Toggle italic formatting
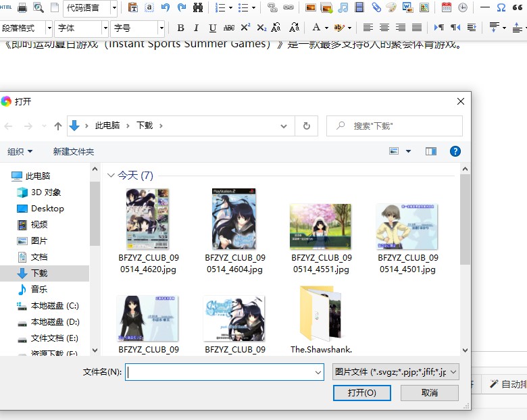Viewport: 527px width, 420px height. (197, 28)
